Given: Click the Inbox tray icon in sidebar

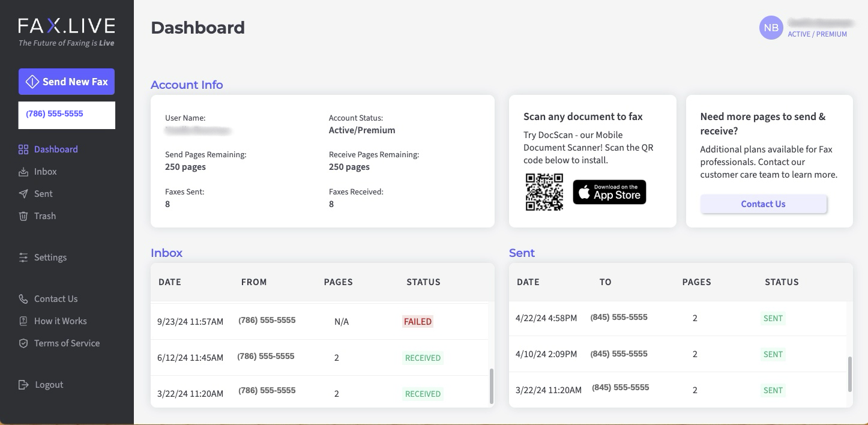Looking at the screenshot, I should tap(23, 172).
